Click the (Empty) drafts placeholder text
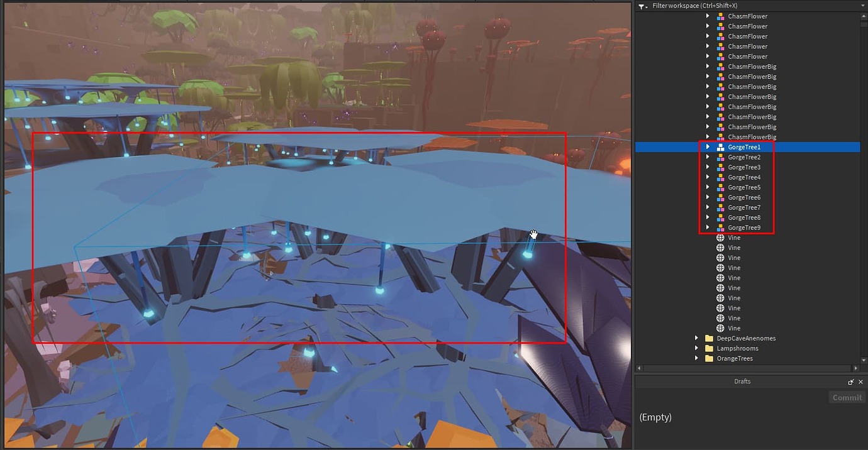This screenshot has width=868, height=450. pyautogui.click(x=655, y=417)
